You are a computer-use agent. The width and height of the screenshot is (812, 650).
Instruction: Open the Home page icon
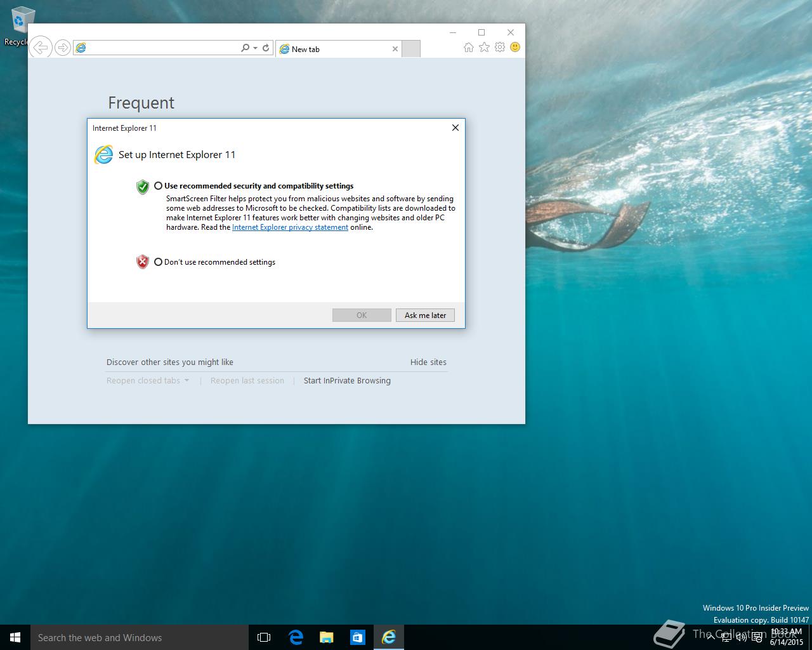coord(468,48)
